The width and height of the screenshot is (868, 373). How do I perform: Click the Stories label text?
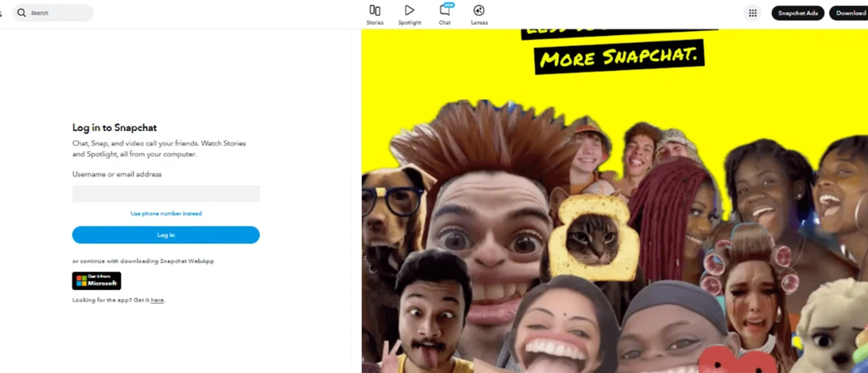(374, 23)
